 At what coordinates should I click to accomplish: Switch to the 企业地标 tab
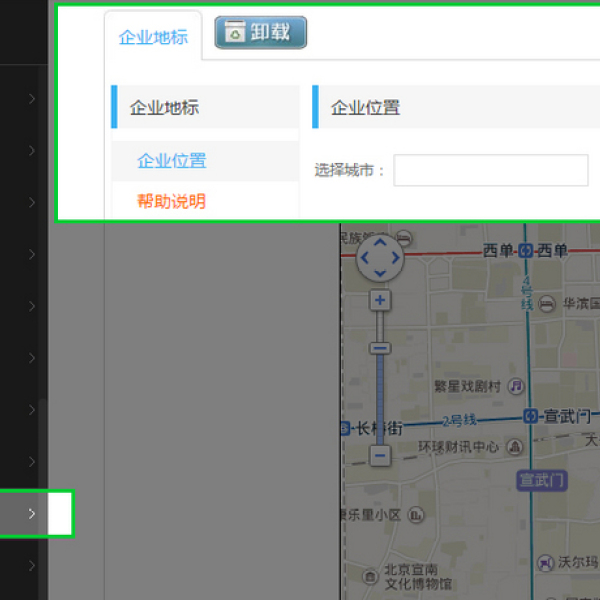coord(153,37)
